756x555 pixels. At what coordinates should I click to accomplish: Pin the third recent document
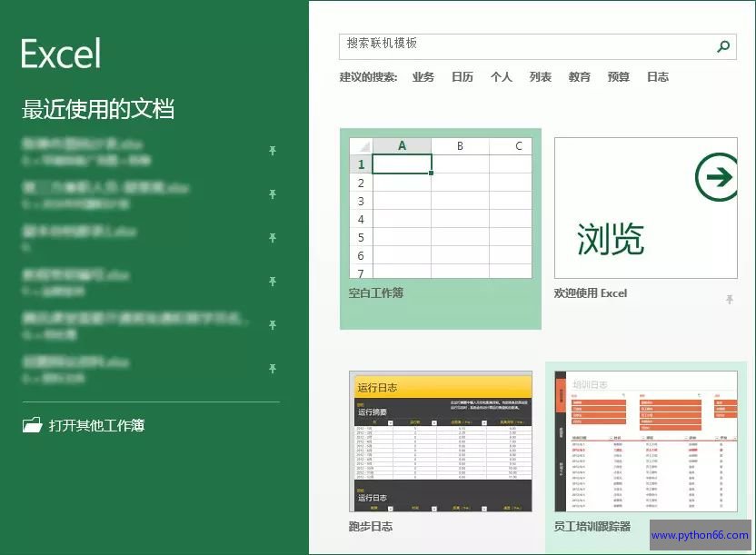click(x=273, y=237)
